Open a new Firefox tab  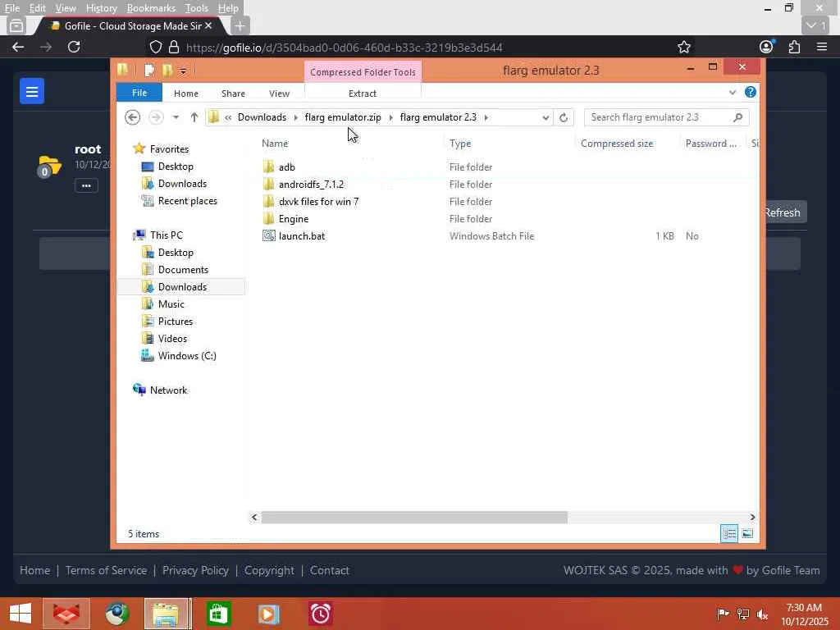point(240,25)
